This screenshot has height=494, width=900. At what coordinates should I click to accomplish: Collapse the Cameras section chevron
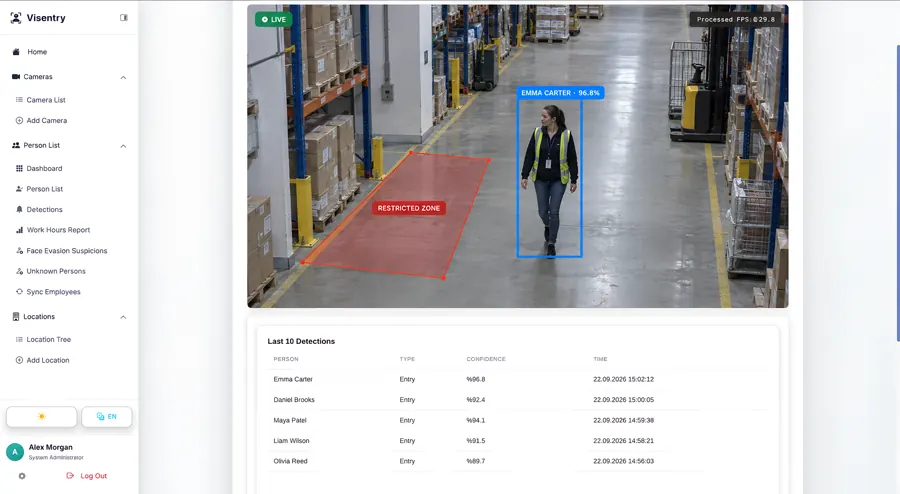pos(123,77)
